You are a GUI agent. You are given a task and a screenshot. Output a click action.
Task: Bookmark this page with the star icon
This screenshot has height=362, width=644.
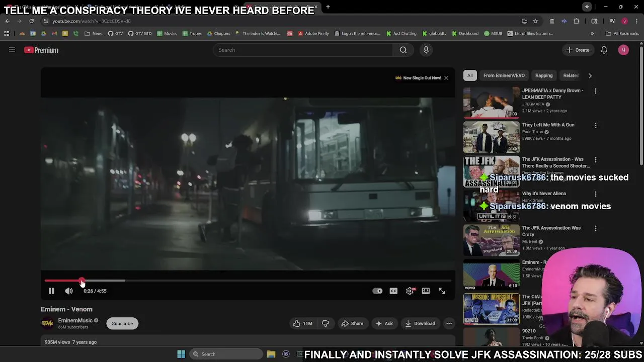point(535,21)
